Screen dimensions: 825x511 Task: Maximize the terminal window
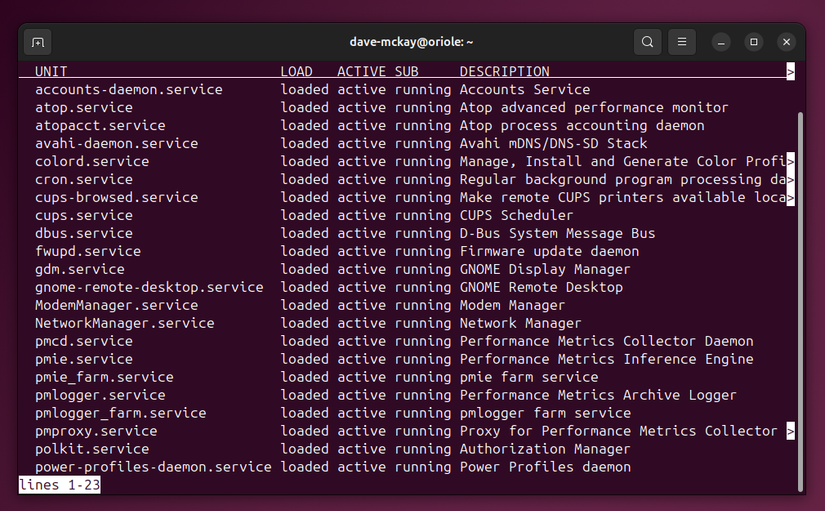754,42
